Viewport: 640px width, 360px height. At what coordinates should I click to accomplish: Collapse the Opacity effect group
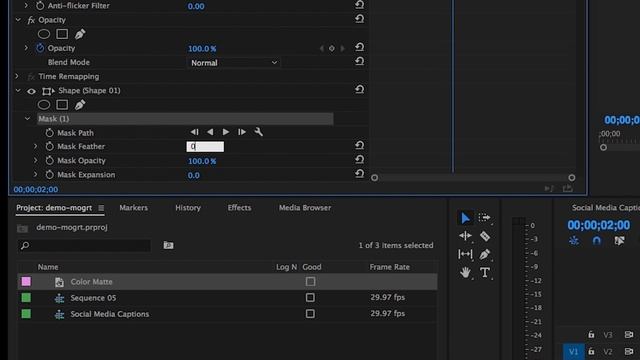(18, 20)
